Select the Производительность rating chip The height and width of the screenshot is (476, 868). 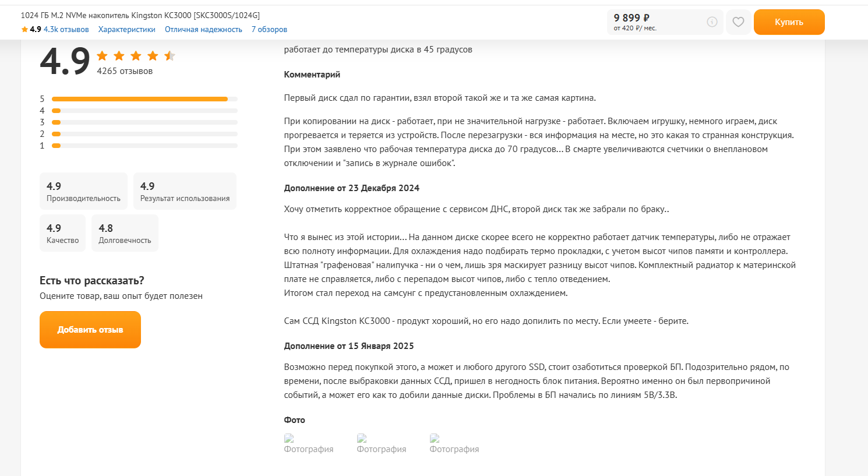click(83, 191)
